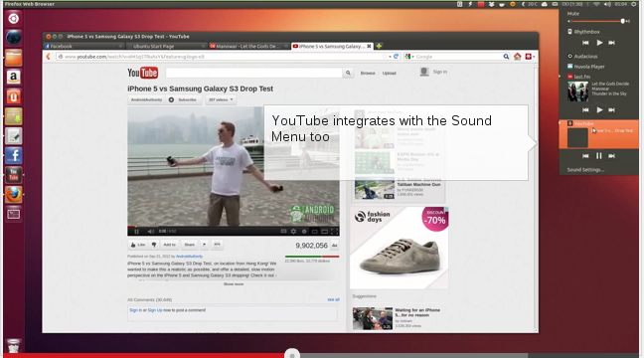Switch to the Manowar tab
The image size is (644, 358).
click(x=248, y=46)
